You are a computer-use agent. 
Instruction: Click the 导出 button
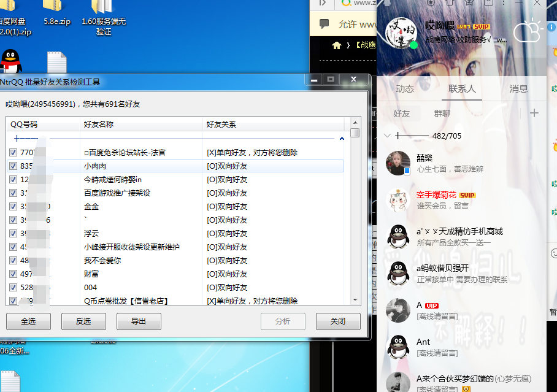[139, 321]
